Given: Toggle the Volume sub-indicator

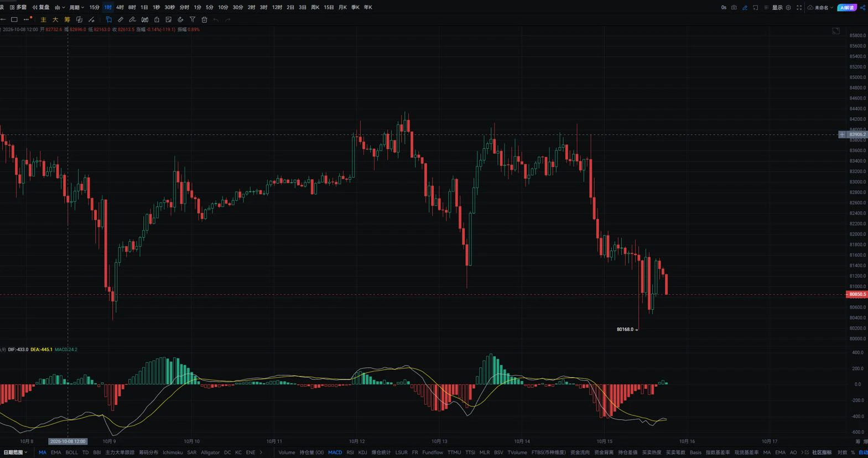Looking at the screenshot, I should tap(287, 452).
